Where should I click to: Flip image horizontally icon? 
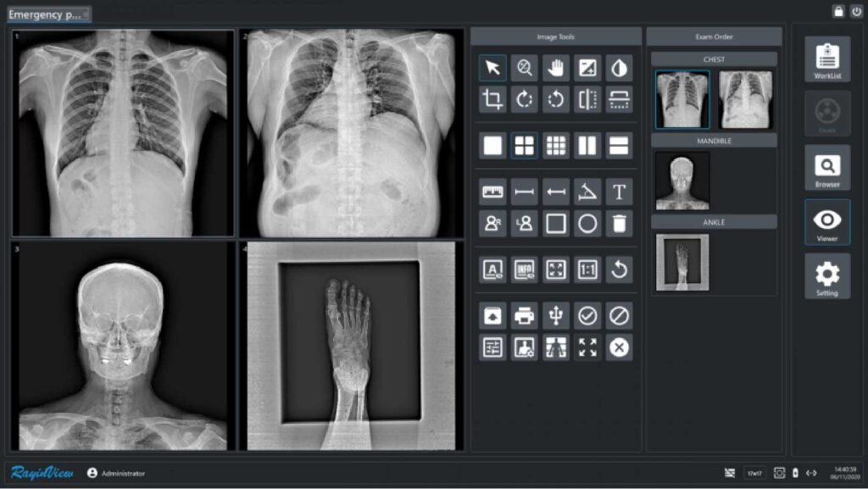[587, 99]
